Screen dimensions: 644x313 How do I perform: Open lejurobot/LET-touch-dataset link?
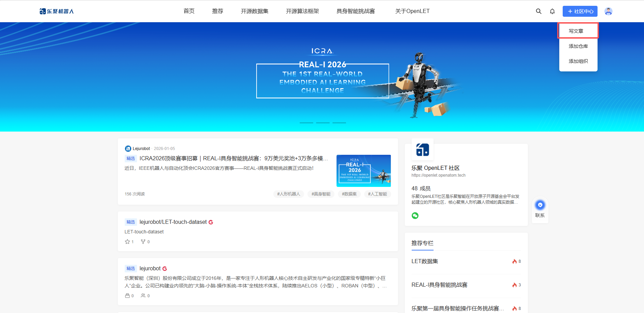tap(173, 222)
